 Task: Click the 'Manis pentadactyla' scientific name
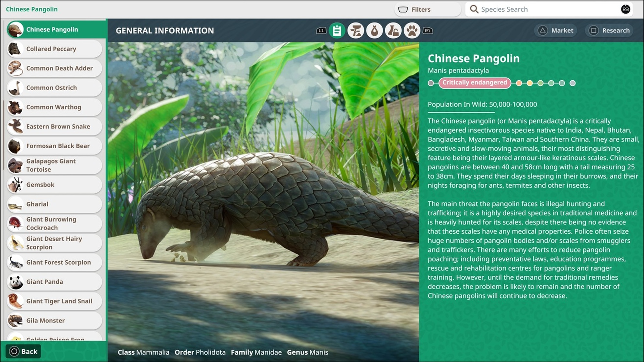[x=458, y=71]
